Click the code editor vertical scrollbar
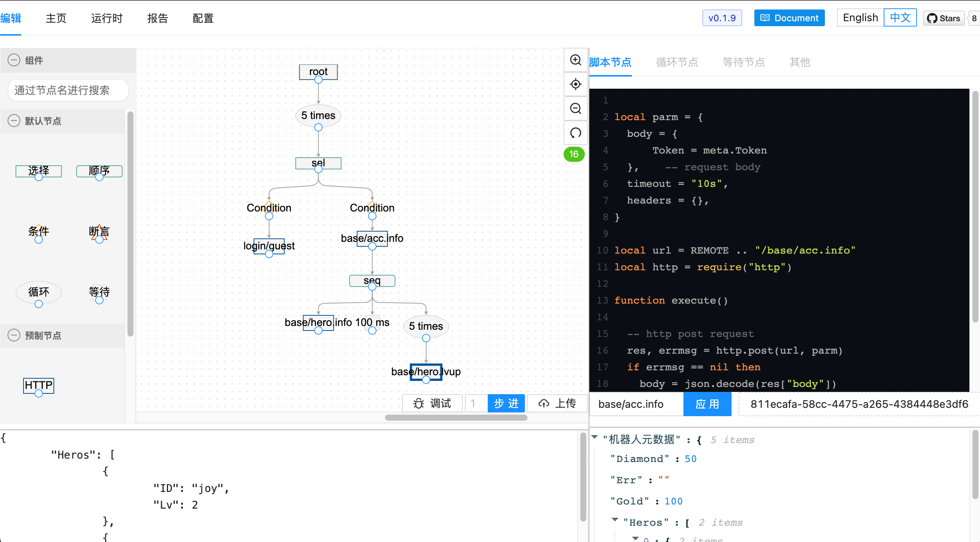This screenshot has width=980, height=542. [x=975, y=207]
